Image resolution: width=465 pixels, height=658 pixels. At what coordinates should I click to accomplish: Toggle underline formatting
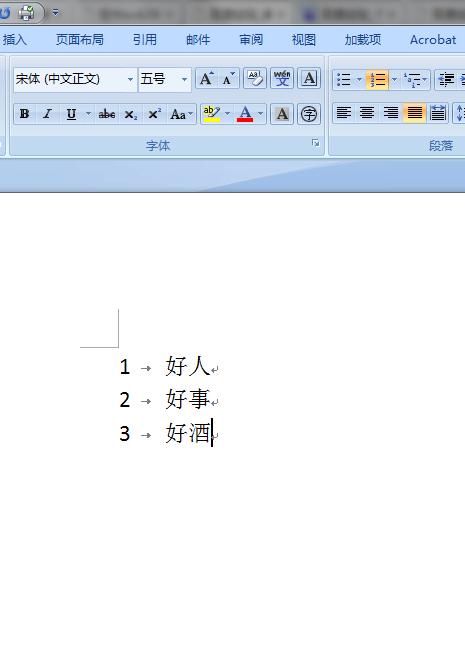[71, 114]
